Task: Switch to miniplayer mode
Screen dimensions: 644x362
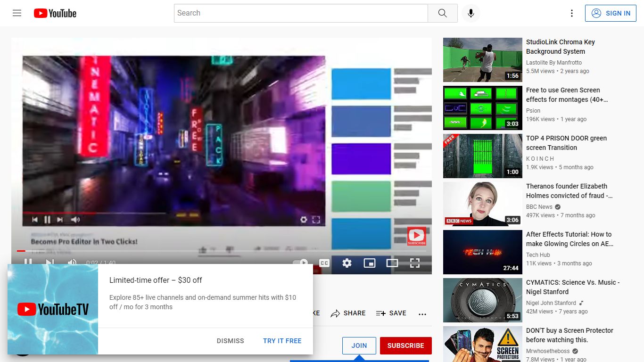Action: tap(370, 263)
